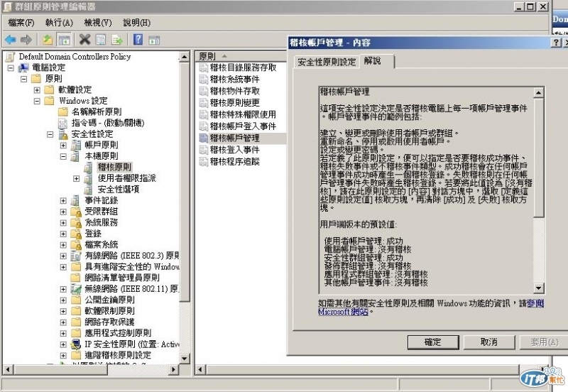Click dialog title bar ? help button

[x=556, y=43]
